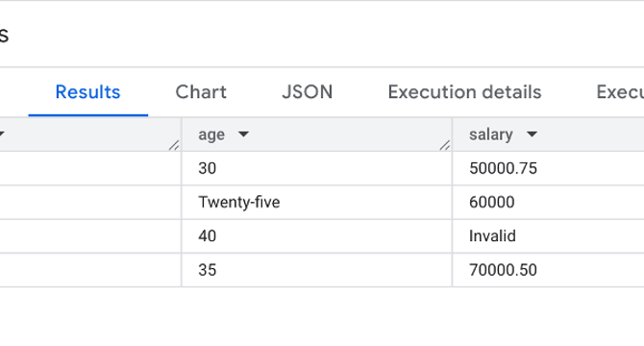Switch to the Results tab
The image size is (644, 346).
[87, 92]
